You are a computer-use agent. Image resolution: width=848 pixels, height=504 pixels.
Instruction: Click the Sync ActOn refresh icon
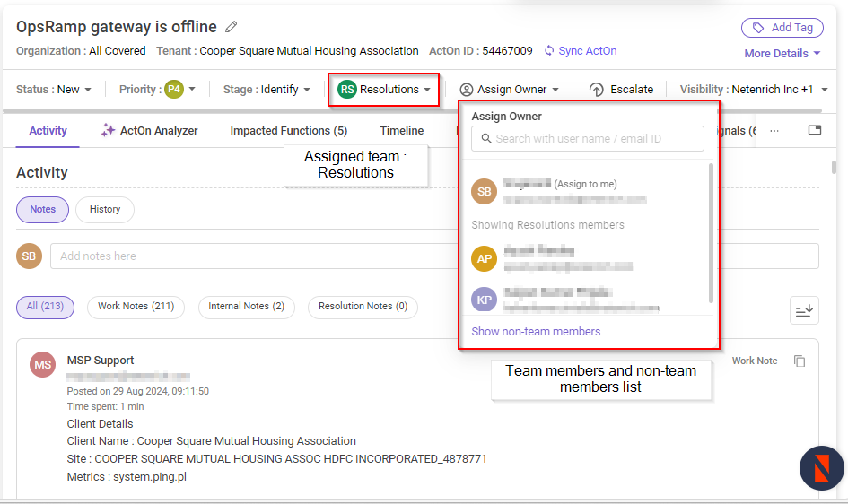[x=549, y=51]
